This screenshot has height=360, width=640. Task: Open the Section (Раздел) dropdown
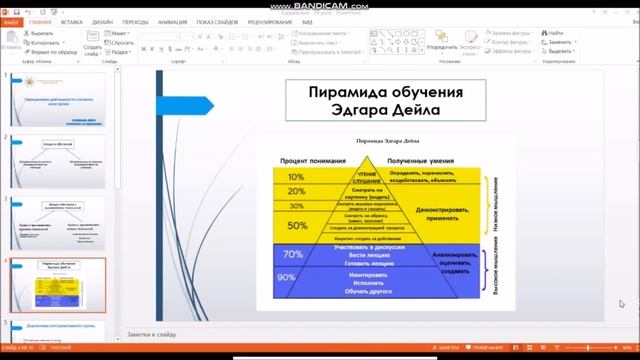[118, 52]
